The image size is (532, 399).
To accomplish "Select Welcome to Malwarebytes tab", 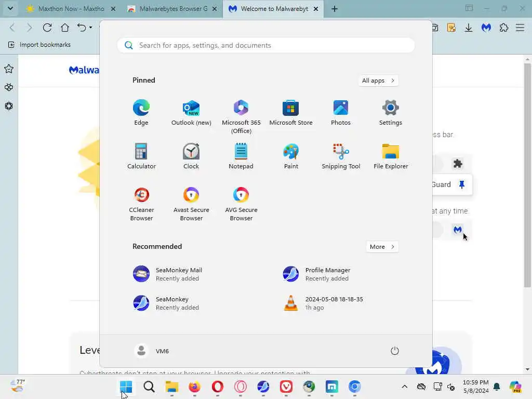I will 273,9.
